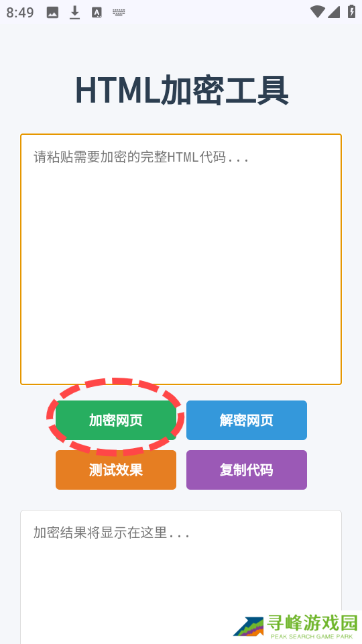Click the green 加密网页 button
Viewport: 362px width, 644px height.
pos(116,420)
